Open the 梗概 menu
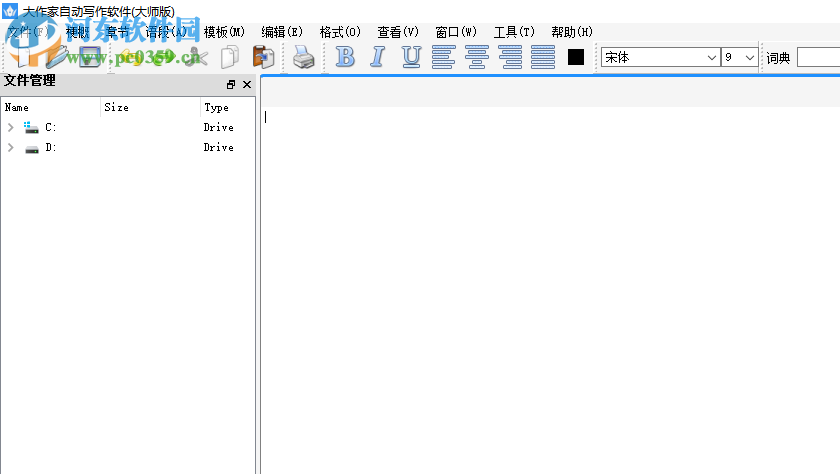840x474 pixels. coord(77,32)
